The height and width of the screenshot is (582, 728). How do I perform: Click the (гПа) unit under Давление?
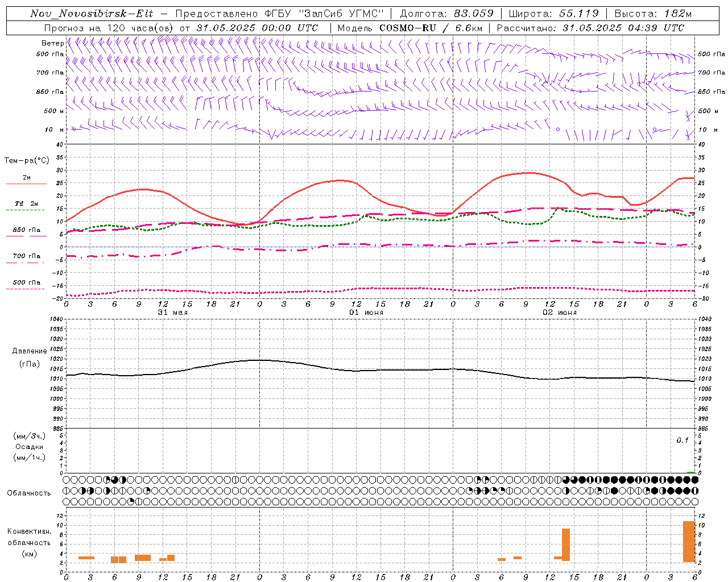tap(30, 364)
